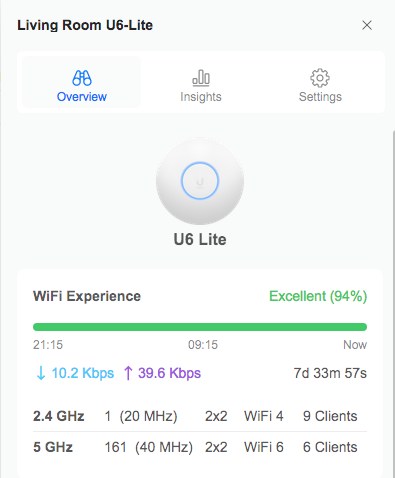This screenshot has width=395, height=478.
Task: Select the 5 GHz radio row
Action: tap(200, 447)
